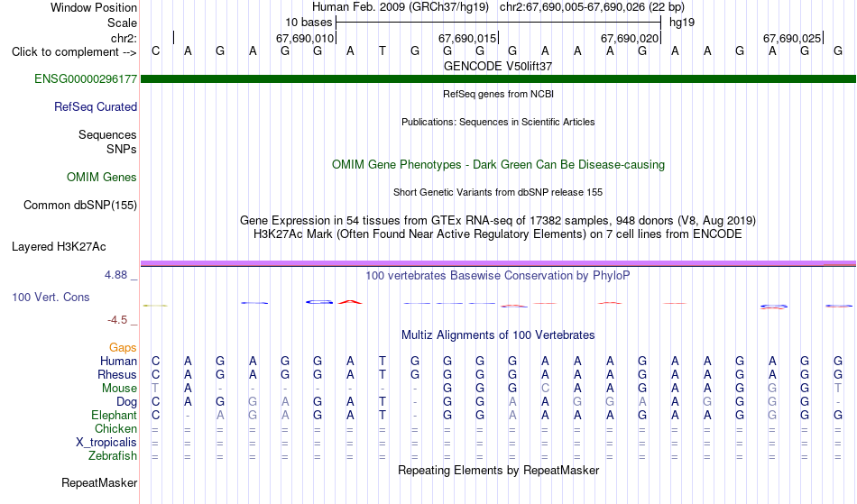Click '100 vertebrates Basewise Conservation by PhyloP' title
The width and height of the screenshot is (857, 504).
click(x=498, y=276)
